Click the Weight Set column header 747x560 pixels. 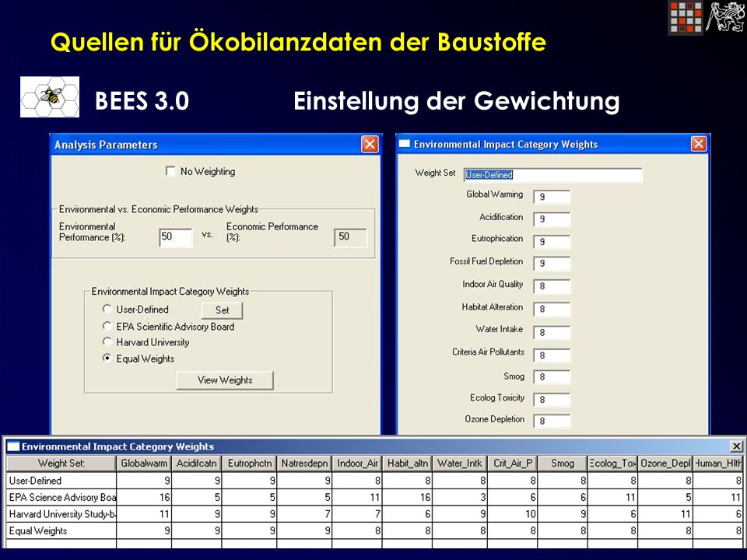[61, 463]
